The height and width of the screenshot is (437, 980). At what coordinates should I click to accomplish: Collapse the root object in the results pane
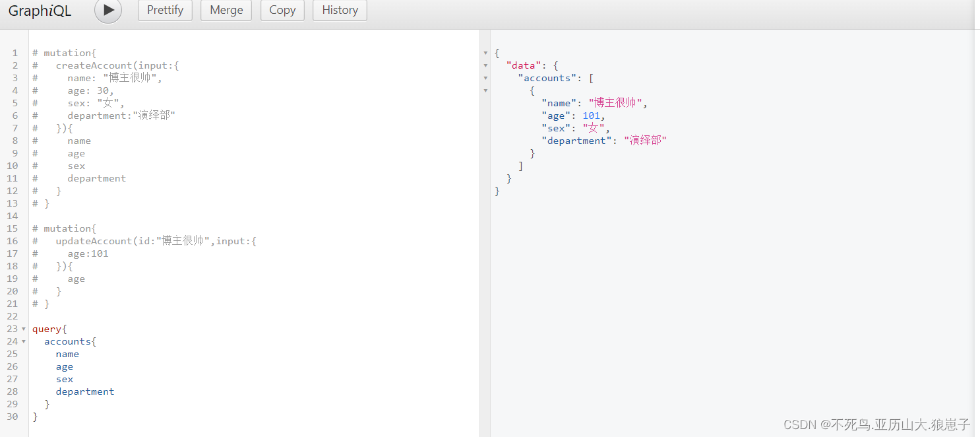coord(486,53)
